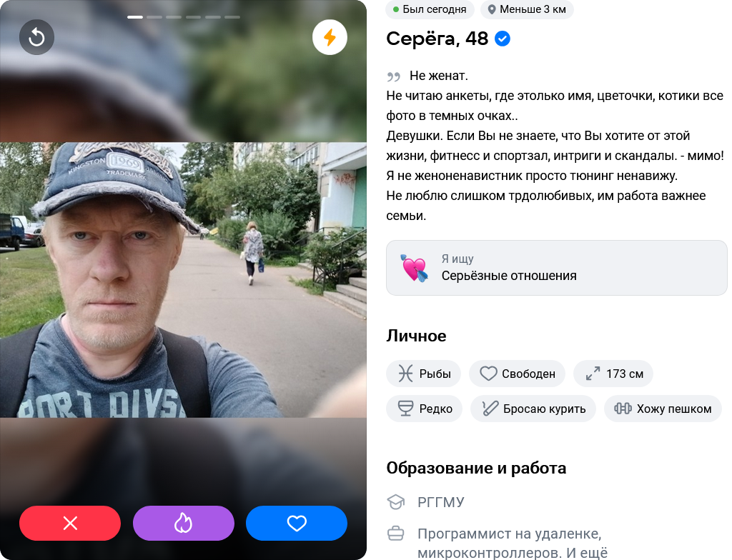732x560 pixels.
Task: Click the Редко drinking habit chip
Action: (x=425, y=409)
